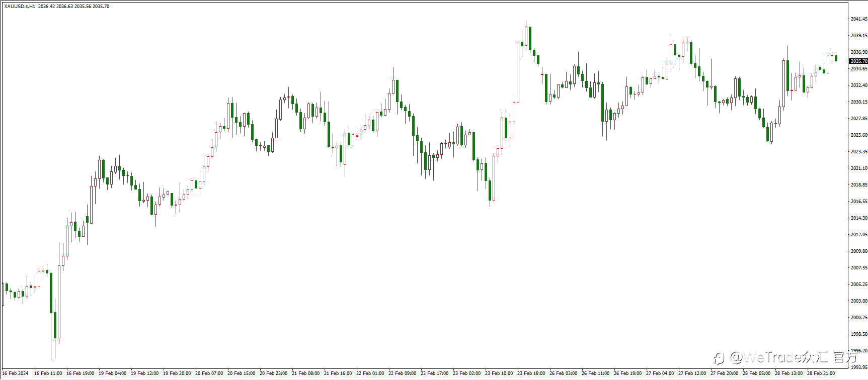Screen dimensions: 868x380
Task: Click the 2025.60 price axis label
Action: [x=859, y=135]
